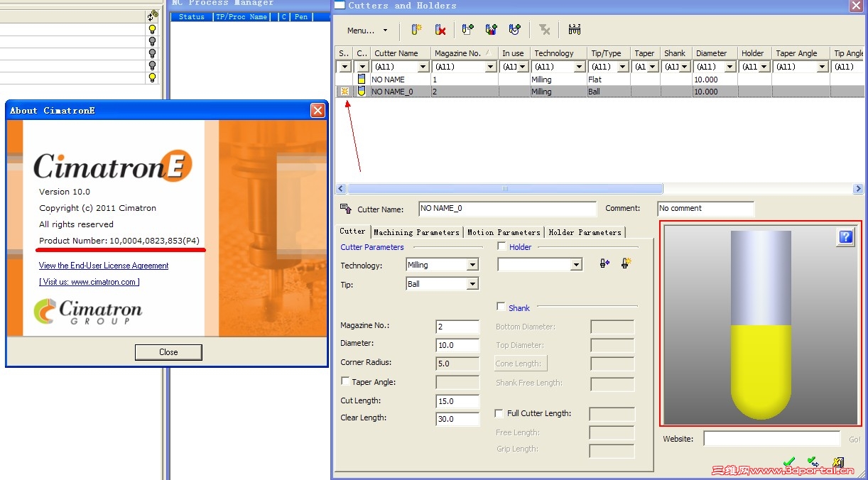Click the round cutter-with-plus icon on the toolbar
This screenshot has width=868, height=480.
(514, 30)
